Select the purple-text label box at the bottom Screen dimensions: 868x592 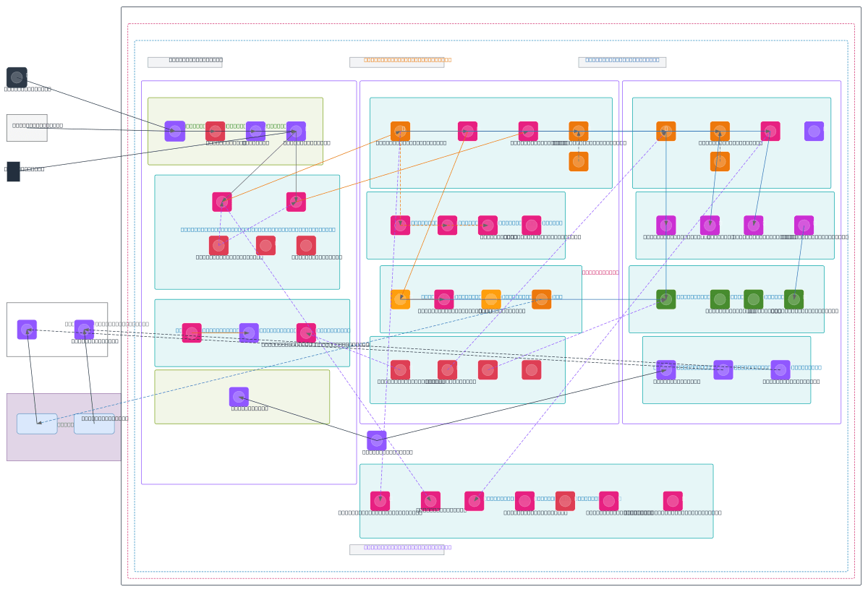pos(396,549)
